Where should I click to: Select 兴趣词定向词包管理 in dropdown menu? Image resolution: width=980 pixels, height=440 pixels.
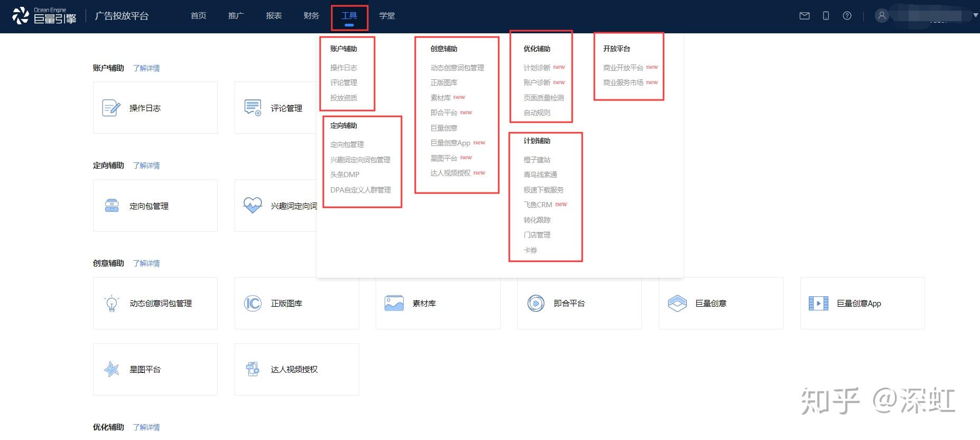click(360, 160)
